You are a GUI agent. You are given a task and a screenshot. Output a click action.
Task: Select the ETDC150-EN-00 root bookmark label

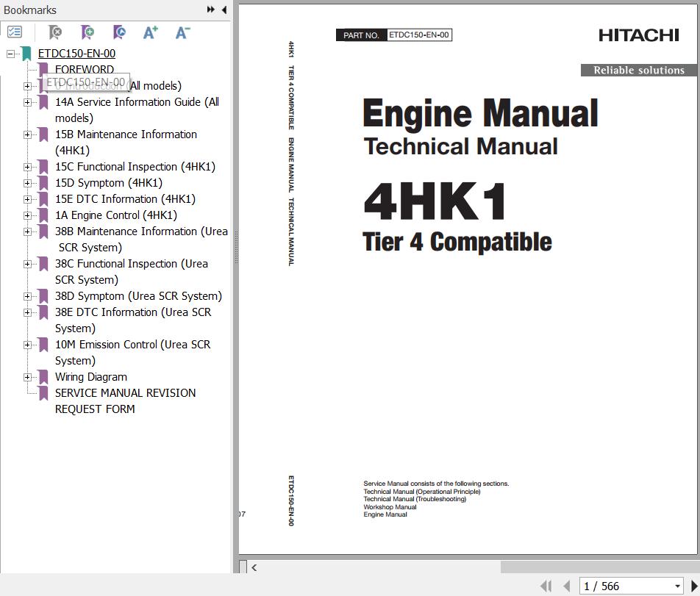click(x=76, y=54)
